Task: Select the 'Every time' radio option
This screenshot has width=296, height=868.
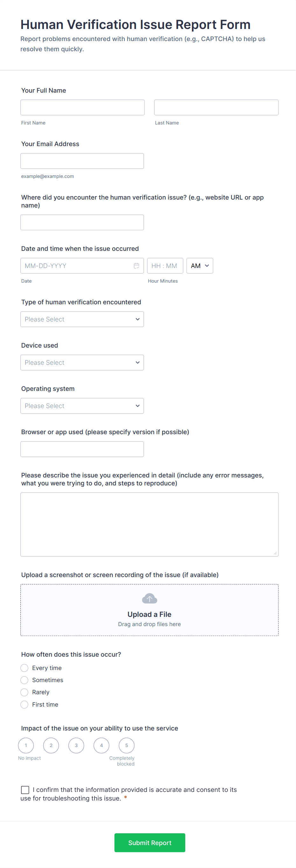Action: coord(24,668)
